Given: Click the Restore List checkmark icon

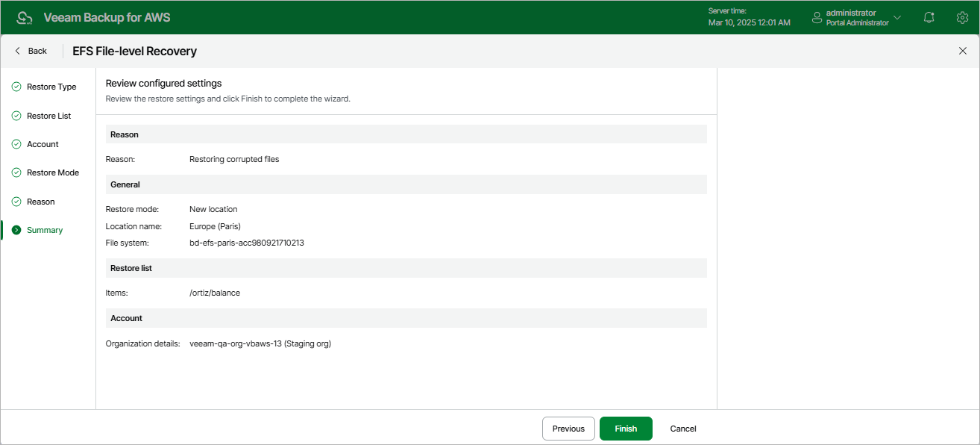Looking at the screenshot, I should [x=16, y=116].
